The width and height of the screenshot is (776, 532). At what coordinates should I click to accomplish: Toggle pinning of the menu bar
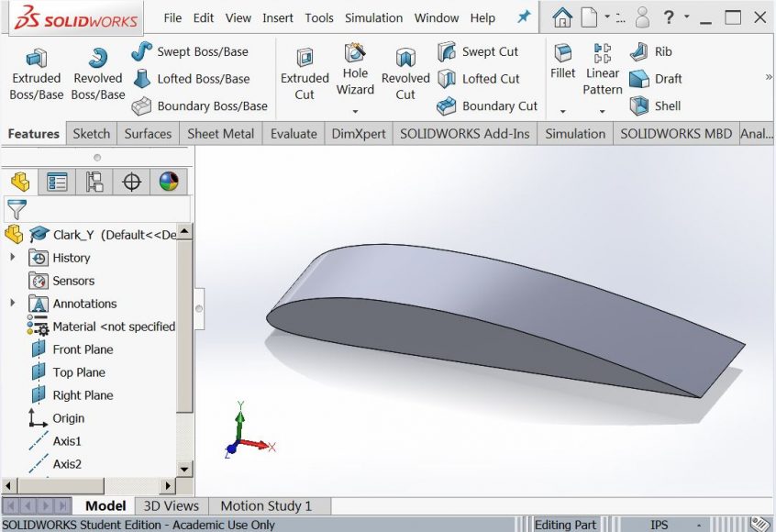[x=524, y=17]
